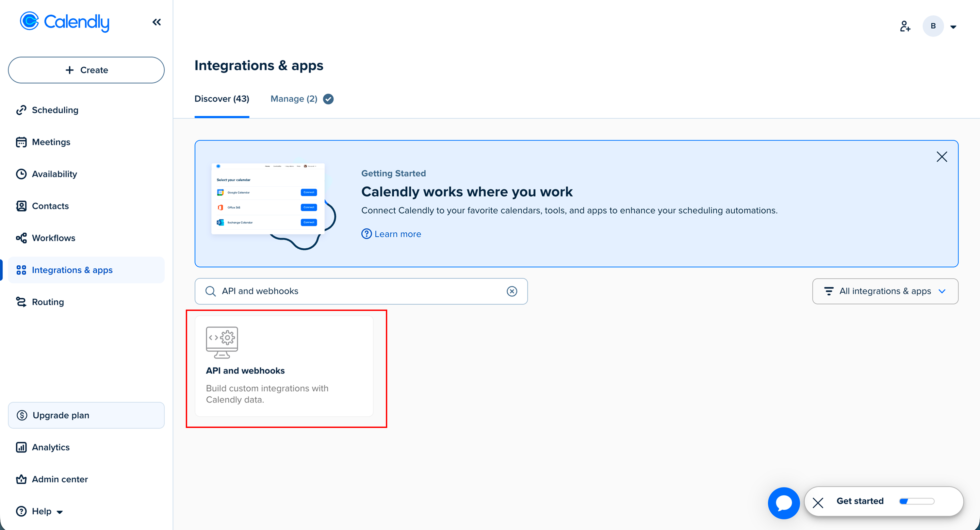The width and height of the screenshot is (980, 530).
Task: Open Admin center page
Action: (x=59, y=479)
